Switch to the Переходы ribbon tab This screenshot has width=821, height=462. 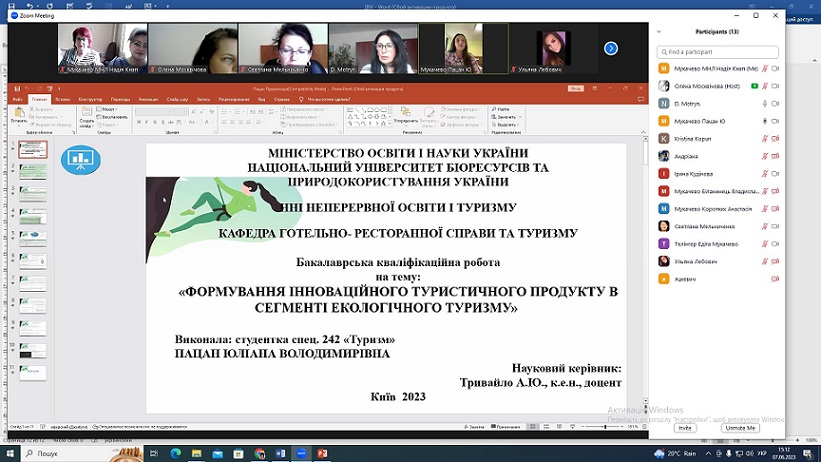pos(120,99)
